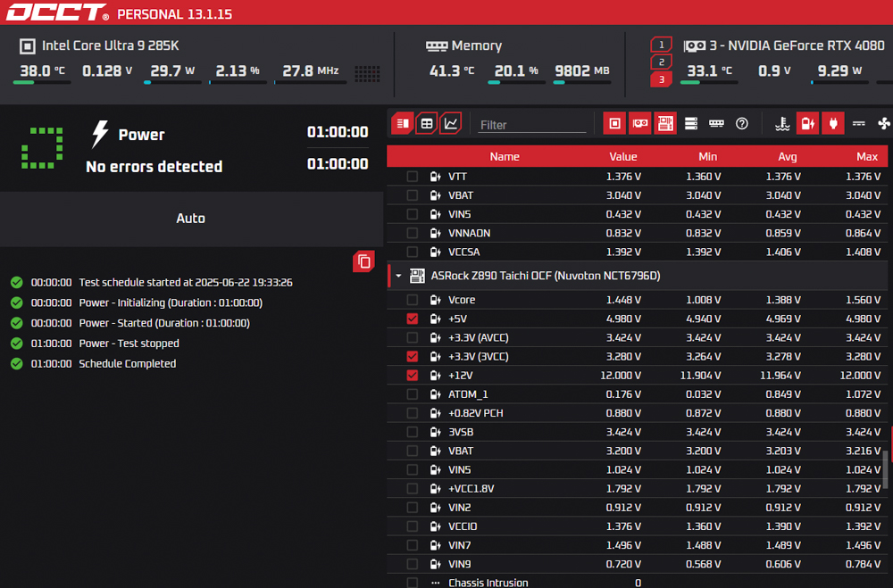The image size is (893, 588).
Task: Sort sensors by the Name column
Action: (x=505, y=156)
